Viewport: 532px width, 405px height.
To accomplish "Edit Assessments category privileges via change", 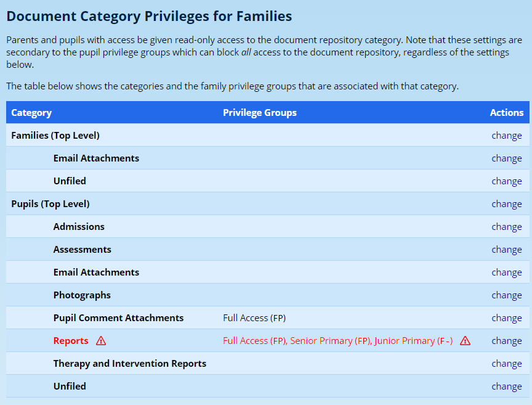I will tap(506, 250).
